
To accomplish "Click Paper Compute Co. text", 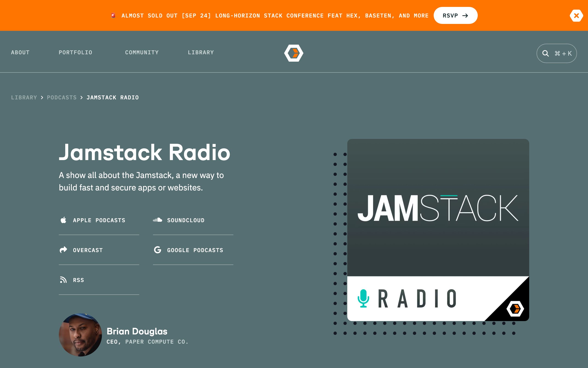I will pos(157,342).
